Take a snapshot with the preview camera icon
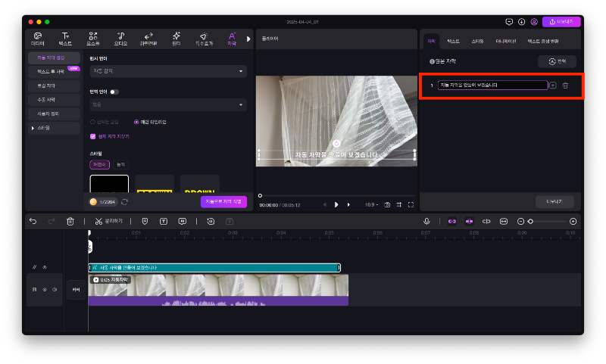This screenshot has height=364, width=606. pos(387,204)
